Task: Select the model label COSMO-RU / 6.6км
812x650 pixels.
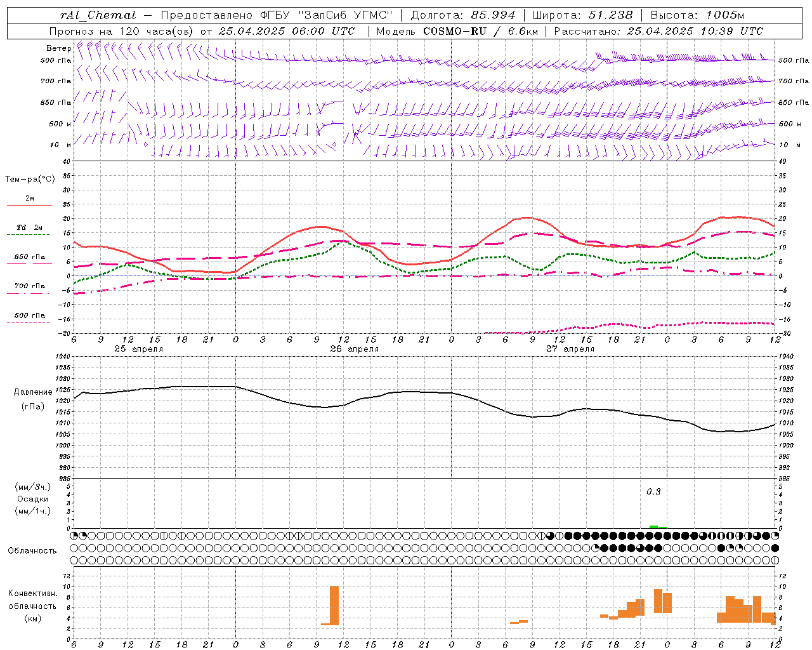Action: click(480, 31)
